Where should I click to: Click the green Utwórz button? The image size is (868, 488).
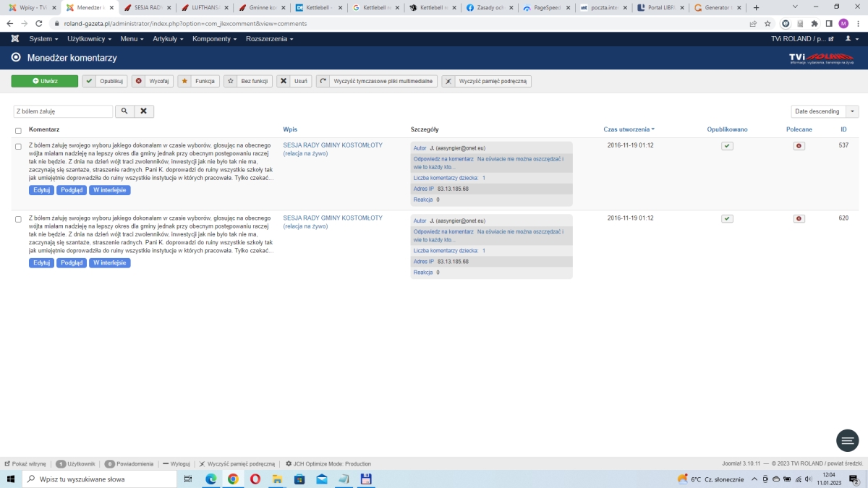tap(45, 81)
